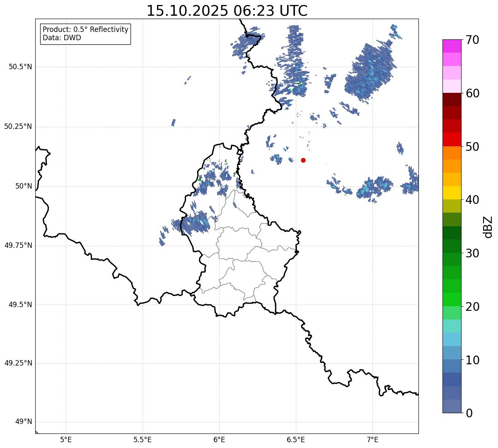Click the 'Data: DWD' text
This screenshot has height=448, width=498.
(x=62, y=38)
